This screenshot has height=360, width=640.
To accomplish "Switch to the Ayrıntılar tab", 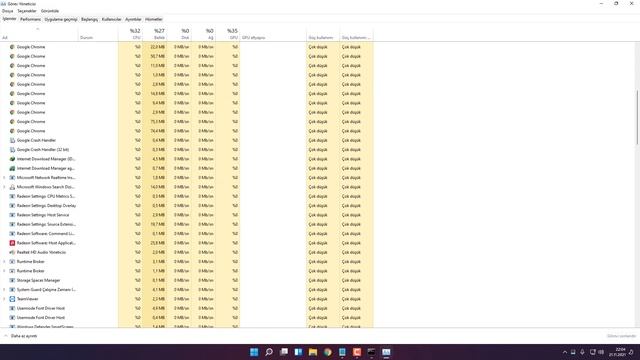I will 133,19.
